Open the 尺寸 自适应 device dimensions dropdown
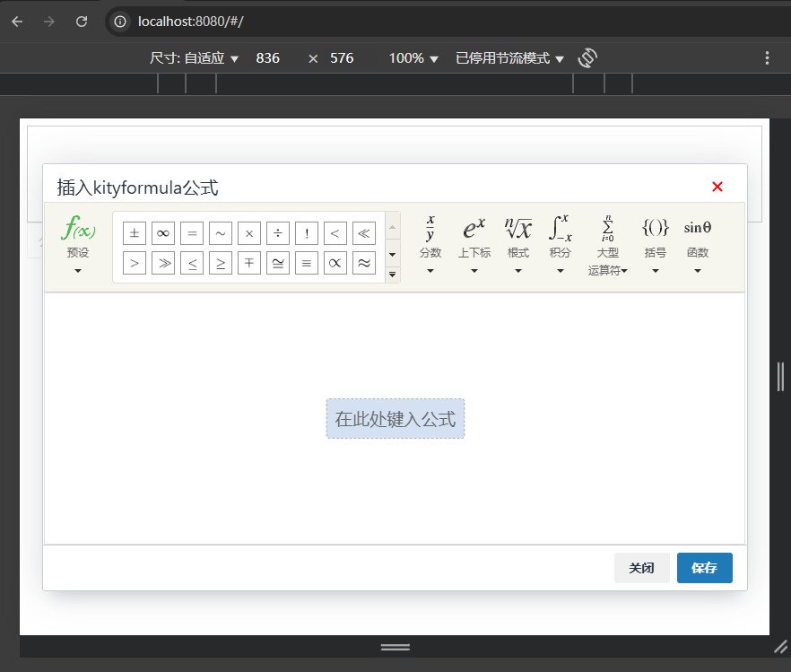The image size is (791, 672). tap(194, 58)
